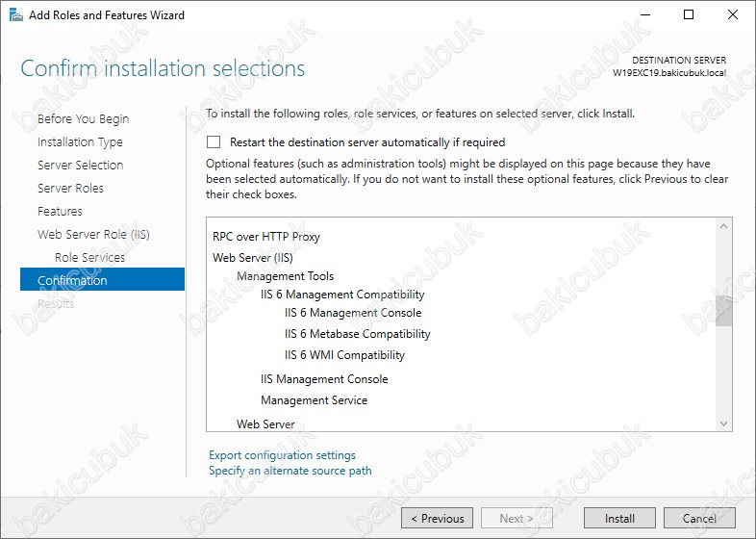Open the Server Roles step
The width and height of the screenshot is (756, 539).
point(70,189)
